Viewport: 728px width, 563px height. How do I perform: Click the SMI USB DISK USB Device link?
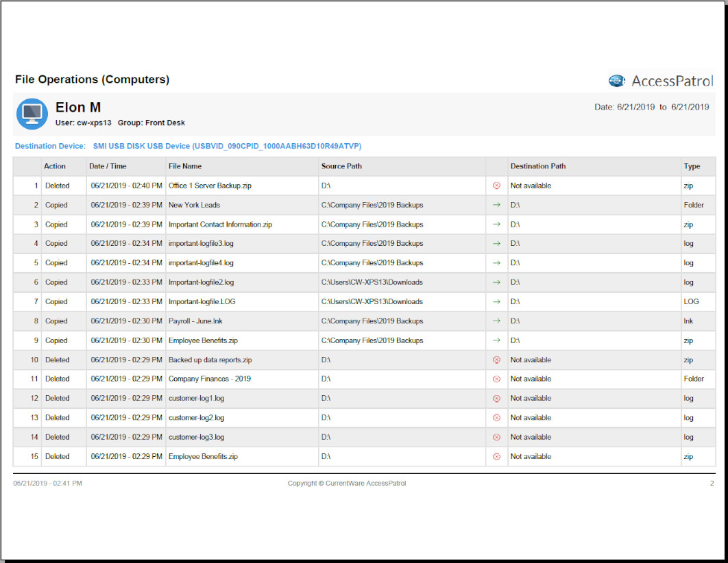227,146
